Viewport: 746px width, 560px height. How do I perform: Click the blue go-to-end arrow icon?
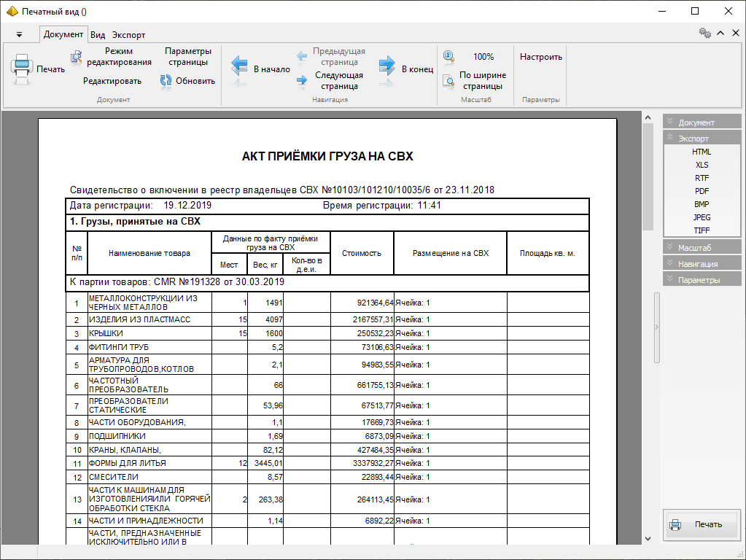click(x=387, y=65)
